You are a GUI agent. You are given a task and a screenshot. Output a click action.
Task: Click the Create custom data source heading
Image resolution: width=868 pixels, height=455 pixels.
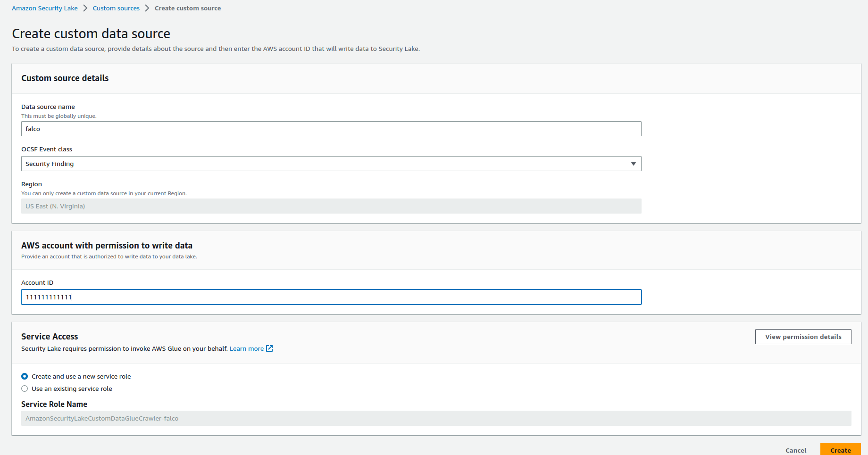pyautogui.click(x=91, y=34)
